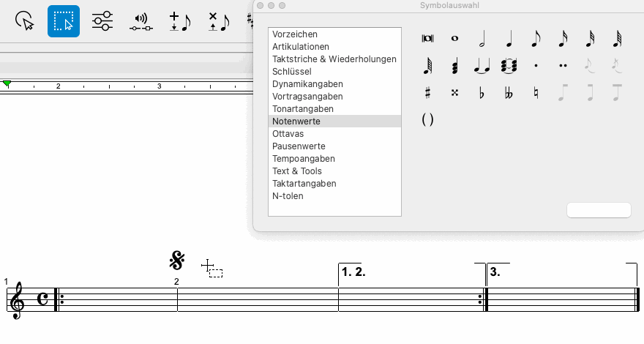644x344 pixels.
Task: Choose the insert note tool
Action: point(179,20)
